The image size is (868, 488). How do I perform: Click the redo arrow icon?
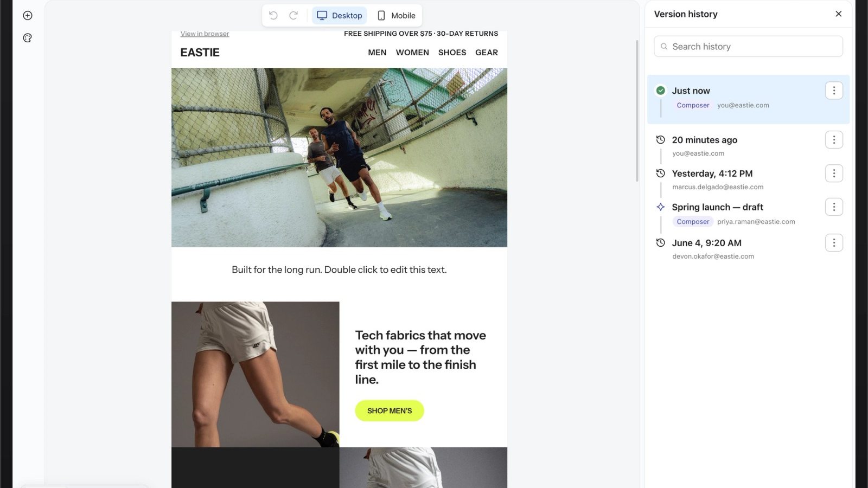[293, 16]
